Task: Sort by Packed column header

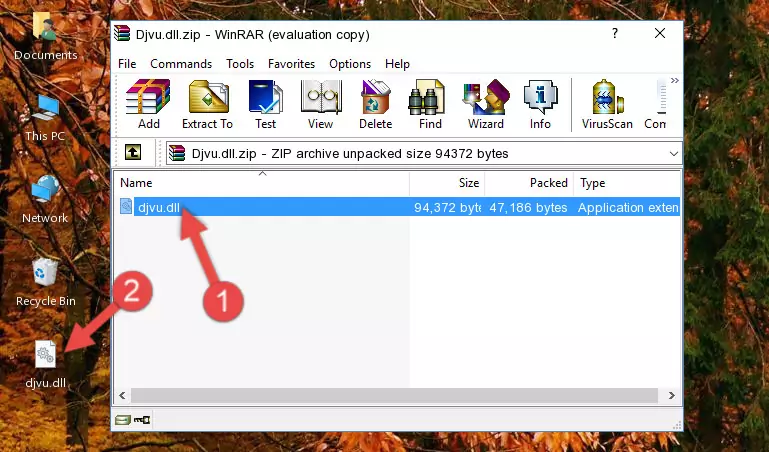Action: pos(529,183)
